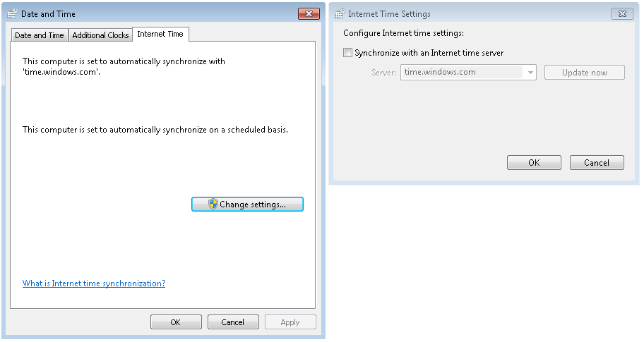
Task: Cancel the Internet Time Settings dialog
Action: click(597, 163)
